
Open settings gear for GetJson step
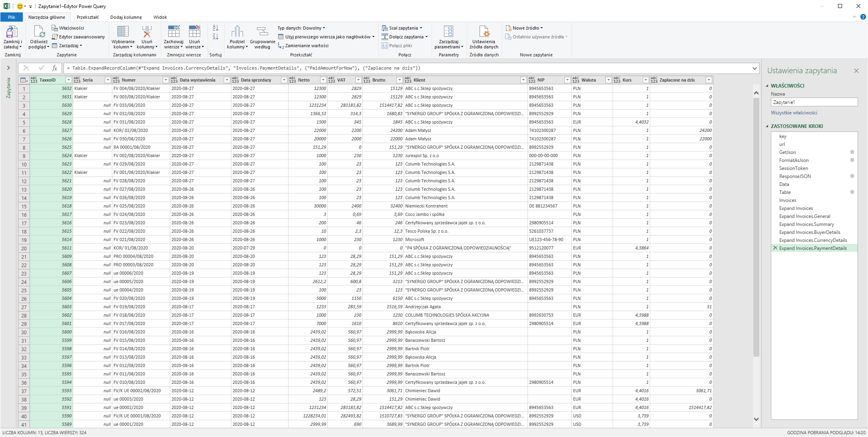(852, 152)
